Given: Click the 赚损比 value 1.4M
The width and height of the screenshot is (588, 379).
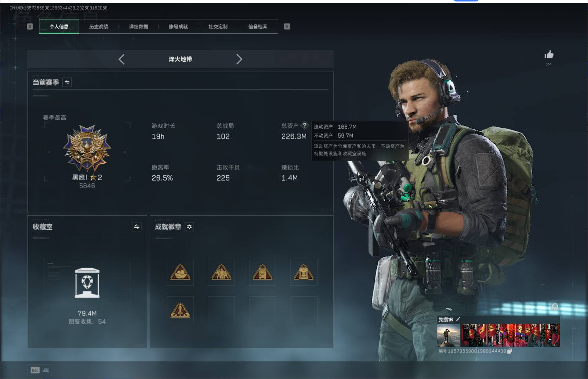Looking at the screenshot, I should (290, 178).
